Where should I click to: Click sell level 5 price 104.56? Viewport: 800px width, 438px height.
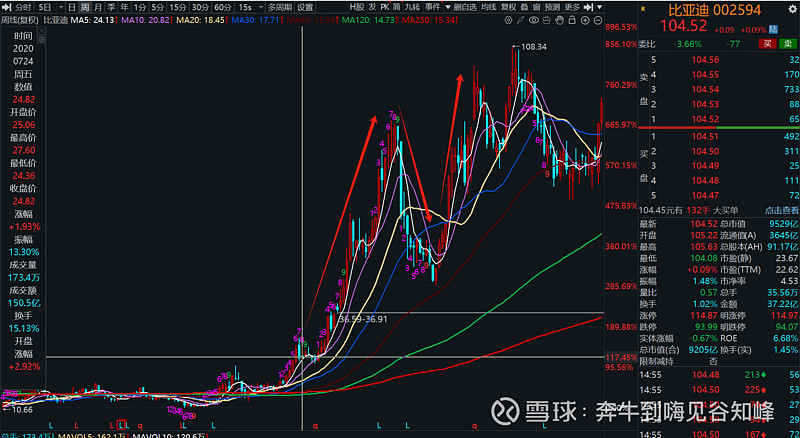point(705,60)
